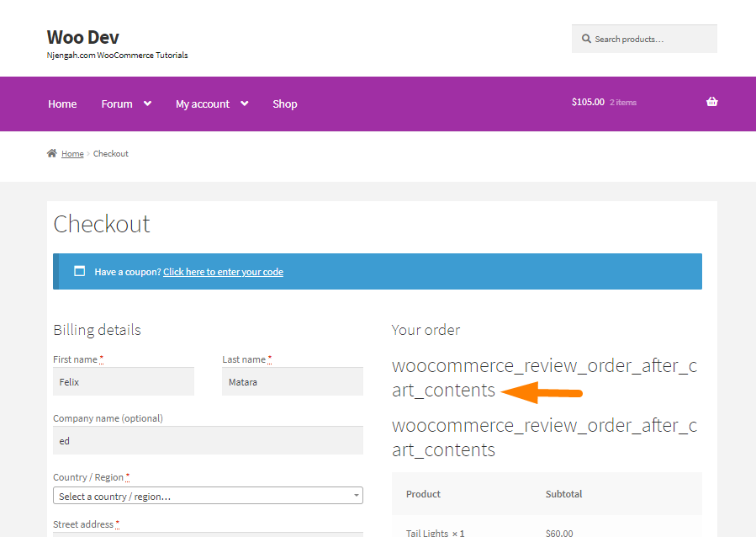Click the $60.00 subtotal value

coord(559,533)
